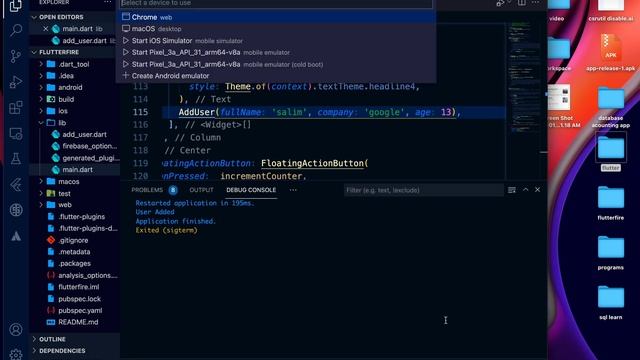Switch to the Output tab
Viewport: 640px width, 360px height.
201,190
